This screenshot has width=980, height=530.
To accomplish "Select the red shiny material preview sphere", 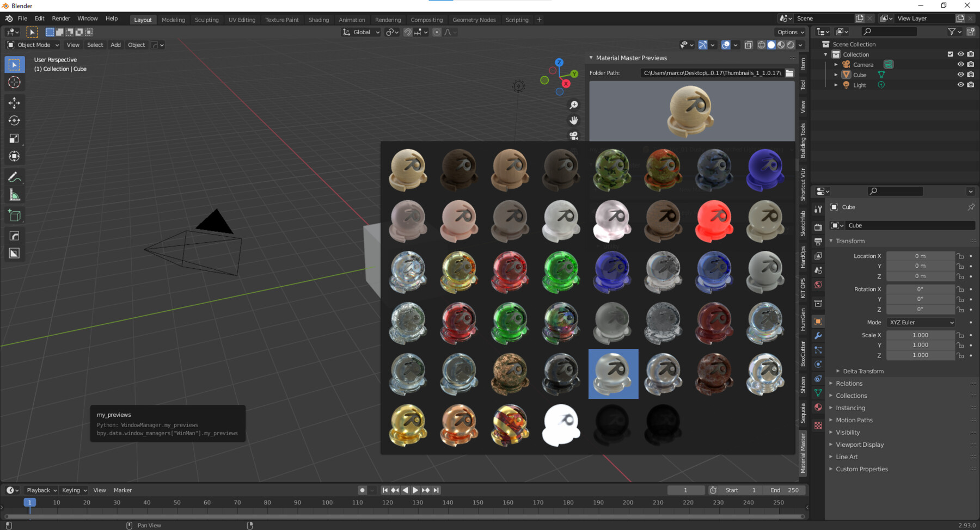I will click(x=714, y=220).
